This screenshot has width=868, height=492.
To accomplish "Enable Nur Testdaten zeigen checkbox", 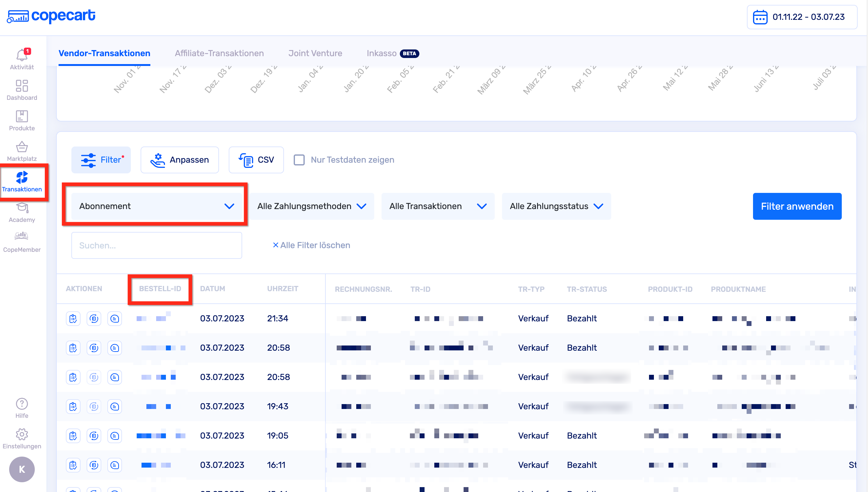I will coord(299,160).
